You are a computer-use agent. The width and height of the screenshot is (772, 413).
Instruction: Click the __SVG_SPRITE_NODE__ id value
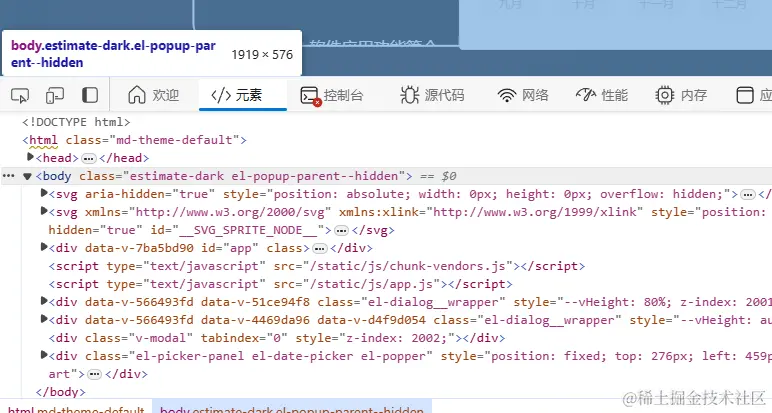(x=248, y=230)
